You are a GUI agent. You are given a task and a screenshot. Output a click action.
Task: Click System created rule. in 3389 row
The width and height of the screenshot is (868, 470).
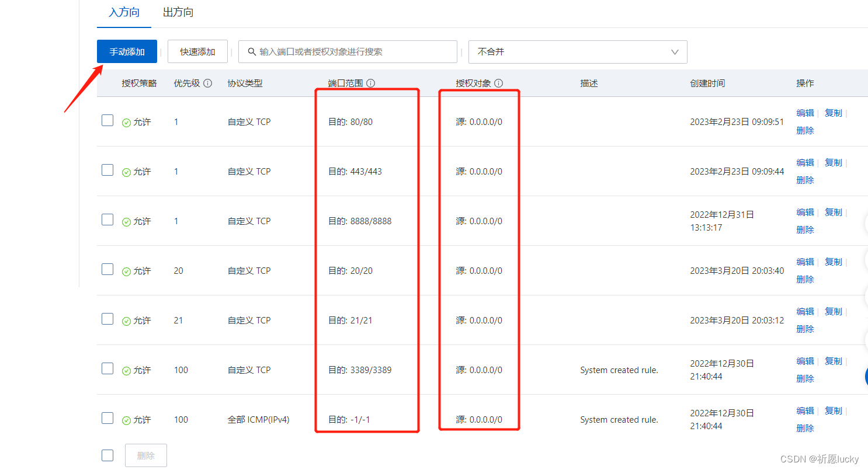pyautogui.click(x=619, y=370)
